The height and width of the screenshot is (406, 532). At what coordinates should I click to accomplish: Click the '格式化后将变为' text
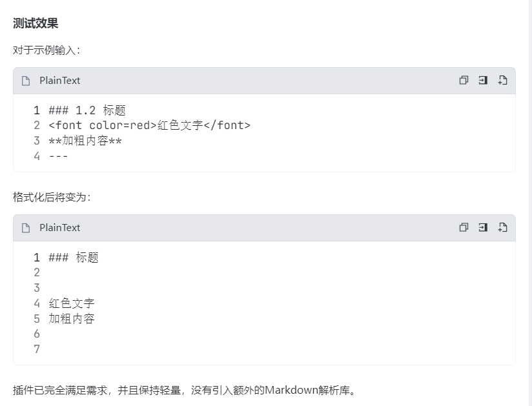(x=52, y=197)
